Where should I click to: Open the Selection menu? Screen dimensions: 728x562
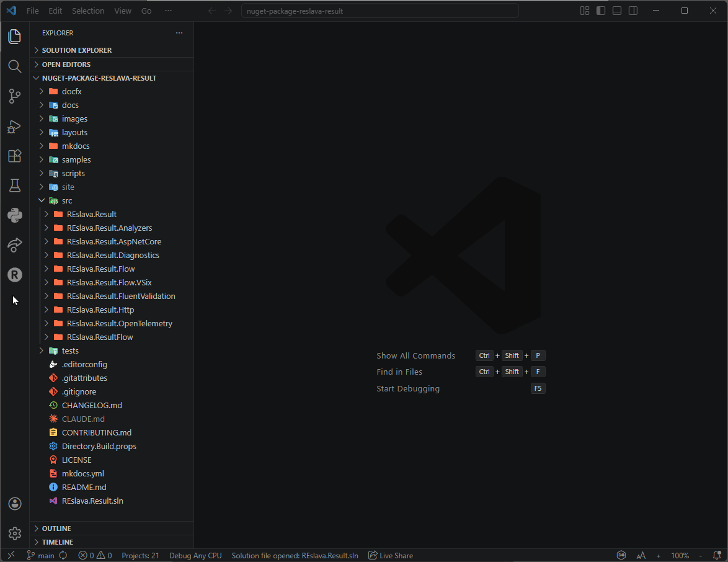(88, 11)
